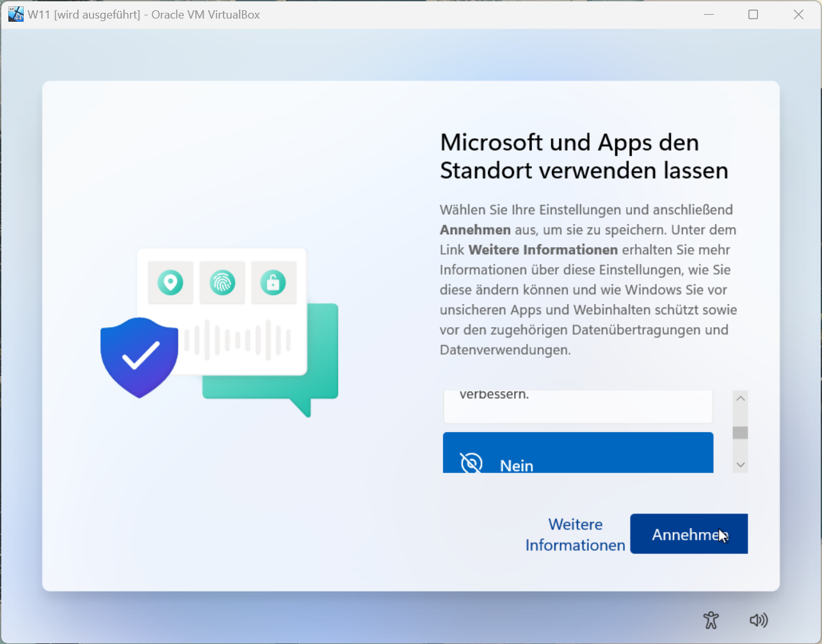
Task: Click the window title "W11 [wird ausgeführt]"
Action: pyautogui.click(x=84, y=14)
